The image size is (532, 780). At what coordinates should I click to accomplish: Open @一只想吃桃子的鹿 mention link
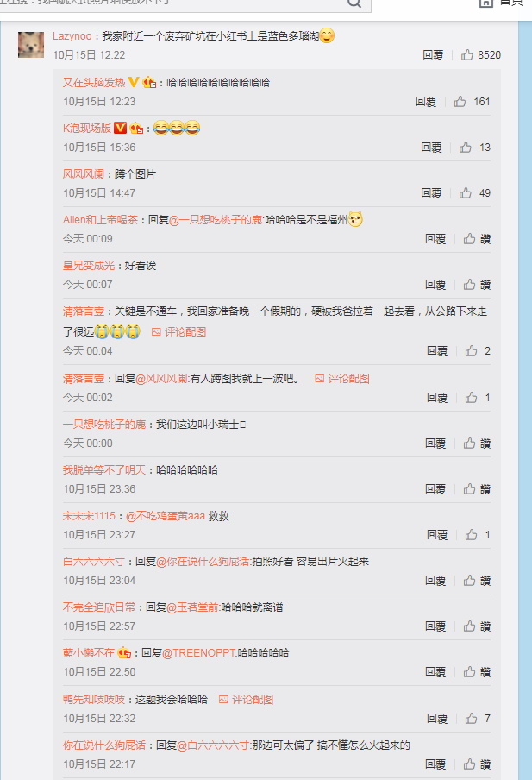click(216, 220)
